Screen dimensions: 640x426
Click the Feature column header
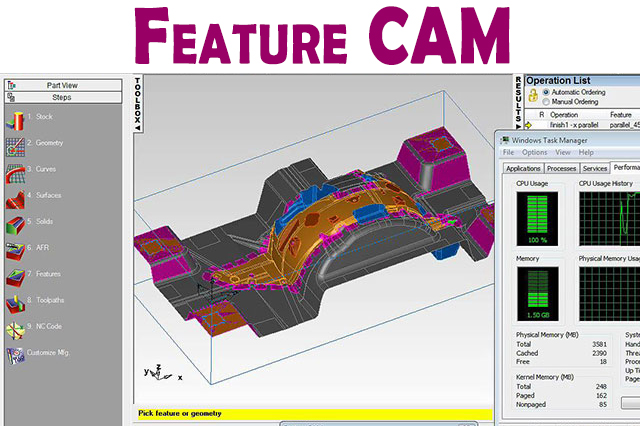tap(620, 115)
